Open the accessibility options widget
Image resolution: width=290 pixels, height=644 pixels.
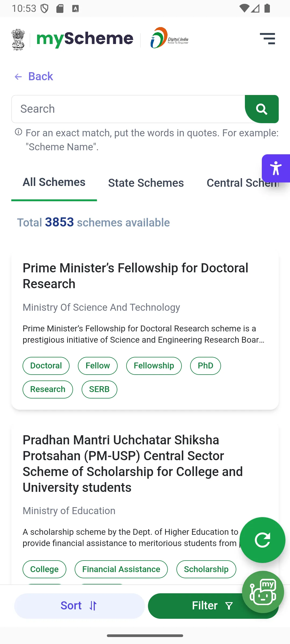point(276,169)
